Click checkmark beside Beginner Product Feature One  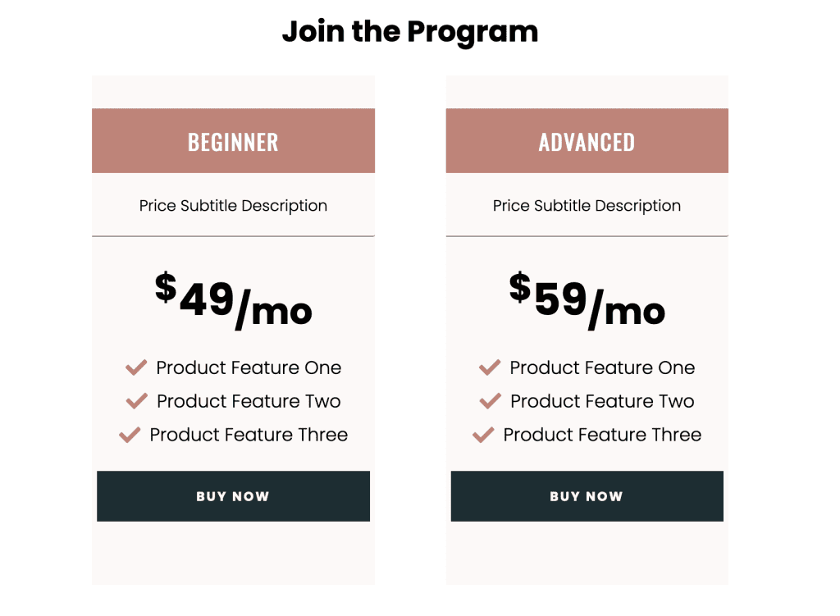click(136, 367)
